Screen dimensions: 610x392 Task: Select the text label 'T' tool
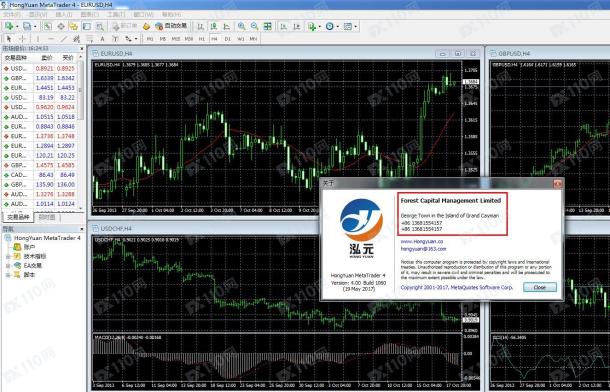pos(115,39)
